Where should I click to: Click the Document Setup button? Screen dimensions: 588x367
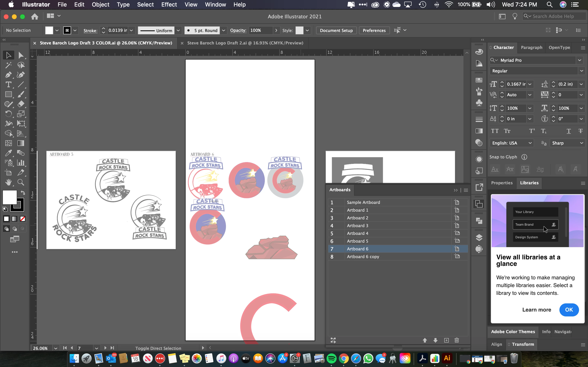[x=336, y=30]
